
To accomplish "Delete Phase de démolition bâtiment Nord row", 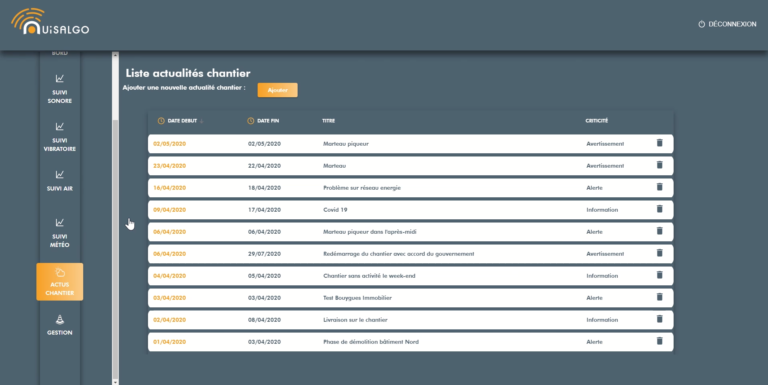I will [x=659, y=341].
